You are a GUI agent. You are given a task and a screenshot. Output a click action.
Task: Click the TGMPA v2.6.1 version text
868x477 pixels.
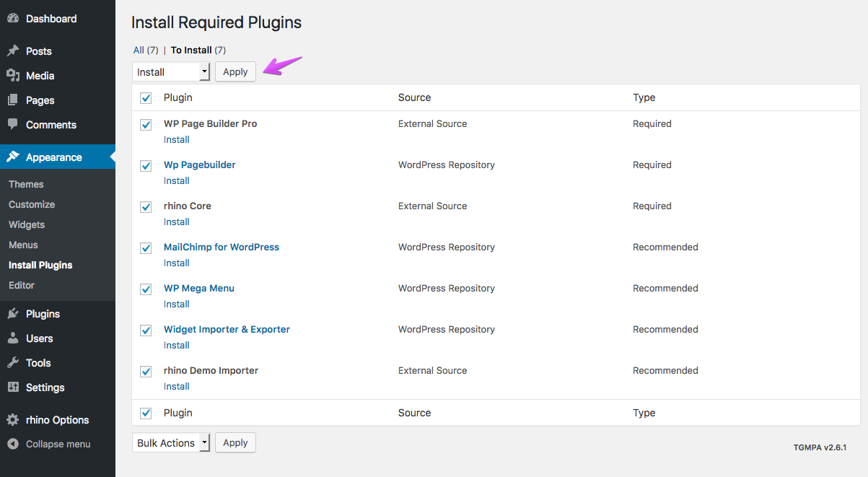pos(820,447)
